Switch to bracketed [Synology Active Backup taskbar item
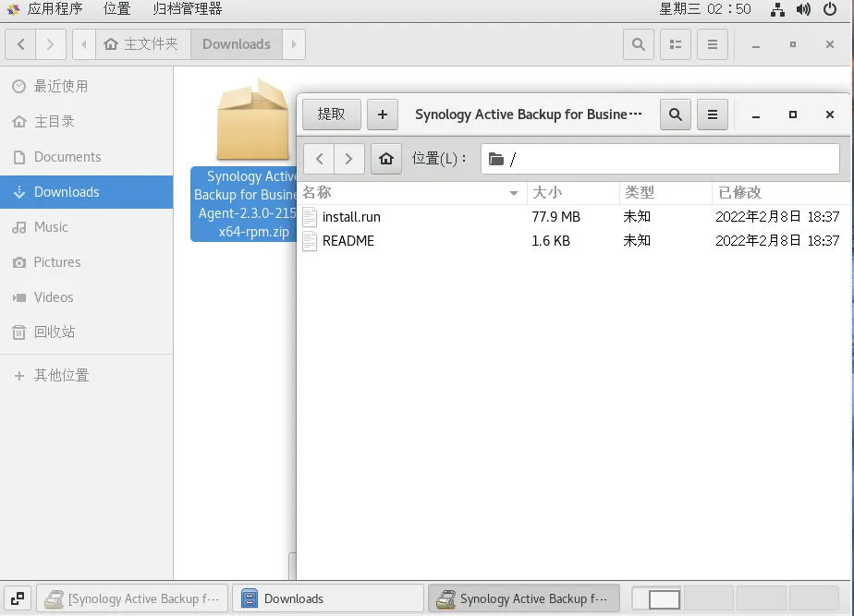 coord(132,598)
